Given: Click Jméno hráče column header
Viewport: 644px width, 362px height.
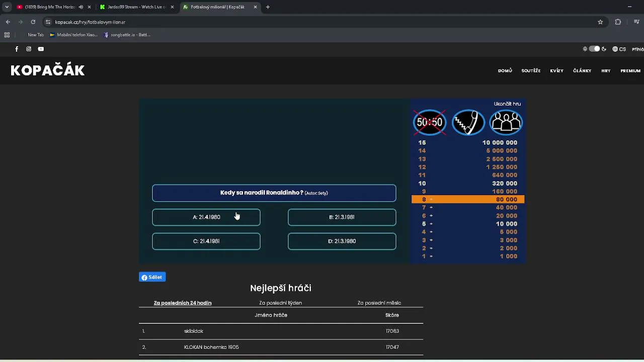Looking at the screenshot, I should tap(271, 315).
